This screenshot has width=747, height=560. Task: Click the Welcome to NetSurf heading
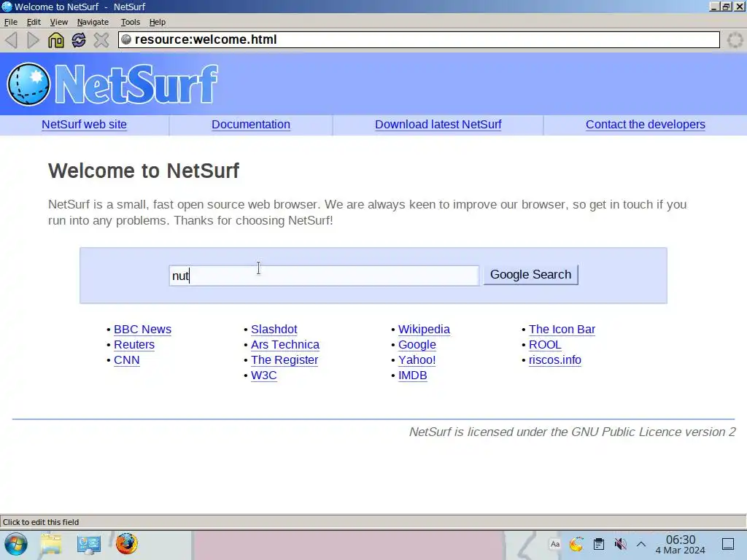point(144,171)
